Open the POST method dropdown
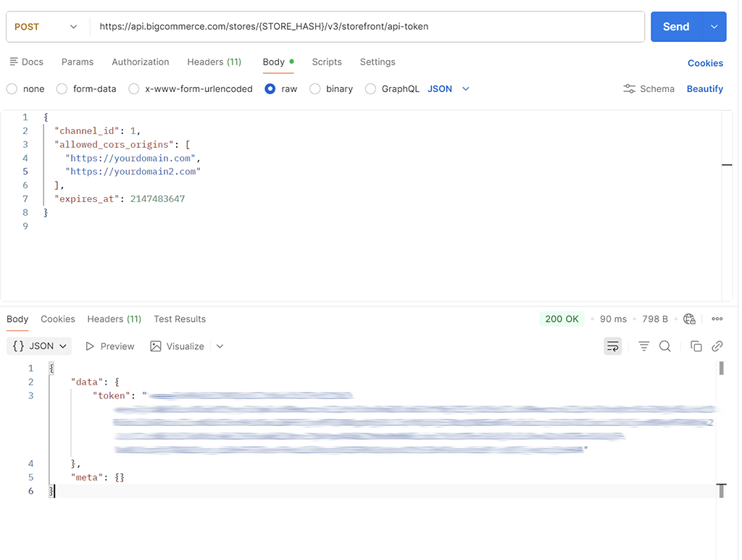This screenshot has height=560, width=742. click(x=46, y=27)
